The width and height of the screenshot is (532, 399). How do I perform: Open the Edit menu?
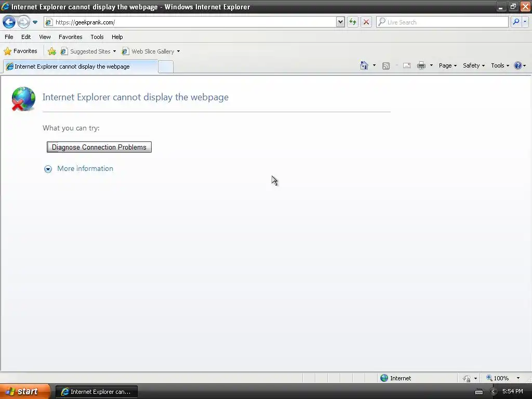(x=26, y=37)
